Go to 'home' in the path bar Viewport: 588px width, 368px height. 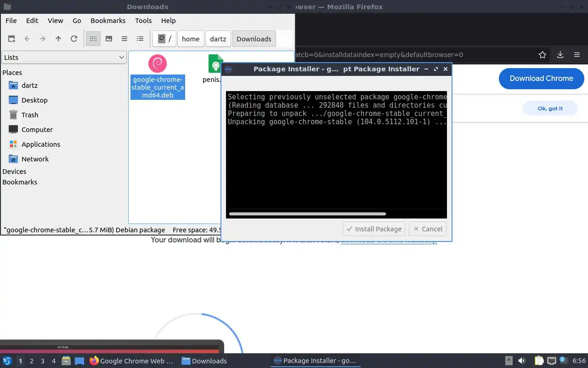pyautogui.click(x=191, y=39)
